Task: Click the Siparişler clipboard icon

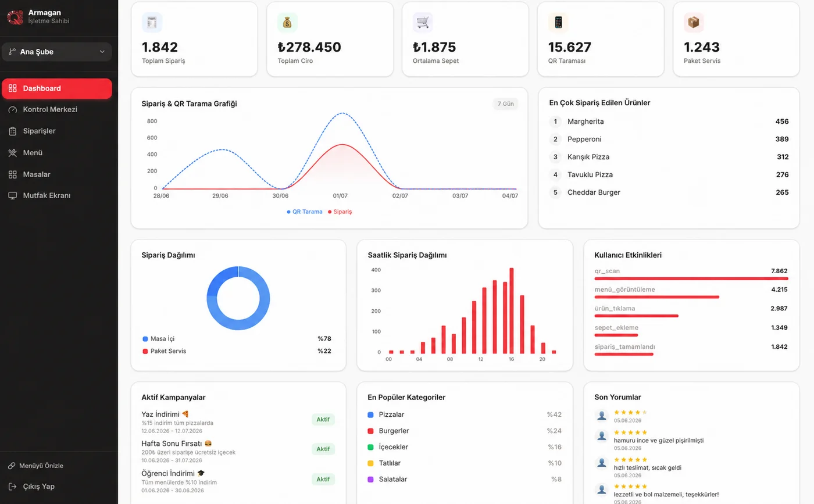Action: coord(13,131)
